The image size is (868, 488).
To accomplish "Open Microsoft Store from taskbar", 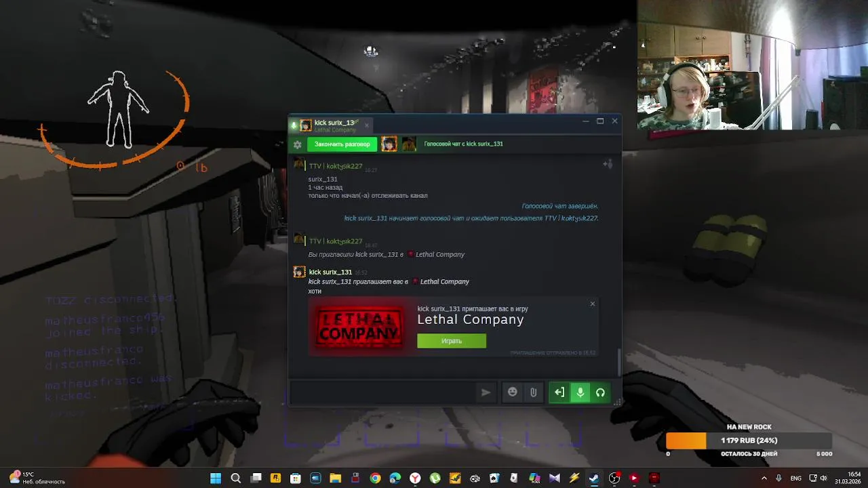I will pos(296,479).
